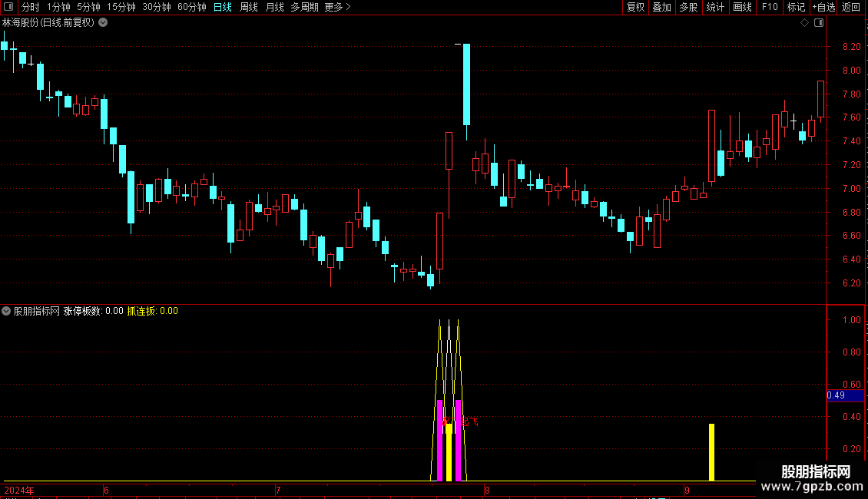Viewport: 868px width, 499px height.
Task: Select the 日线 daily chart tab
Action: pyautogui.click(x=223, y=7)
